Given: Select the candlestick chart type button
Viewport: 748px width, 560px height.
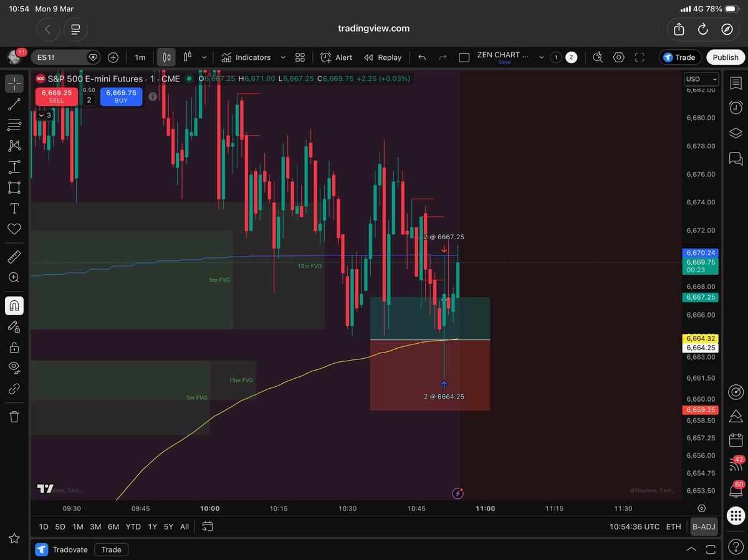Looking at the screenshot, I should (166, 57).
